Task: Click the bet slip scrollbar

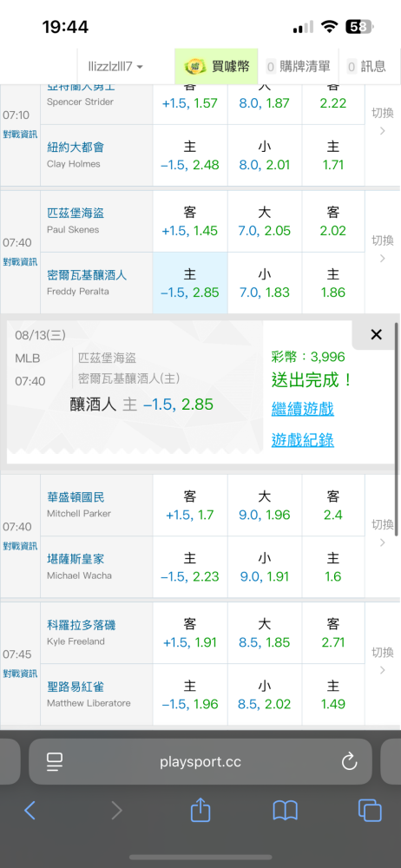Action: pos(398,429)
